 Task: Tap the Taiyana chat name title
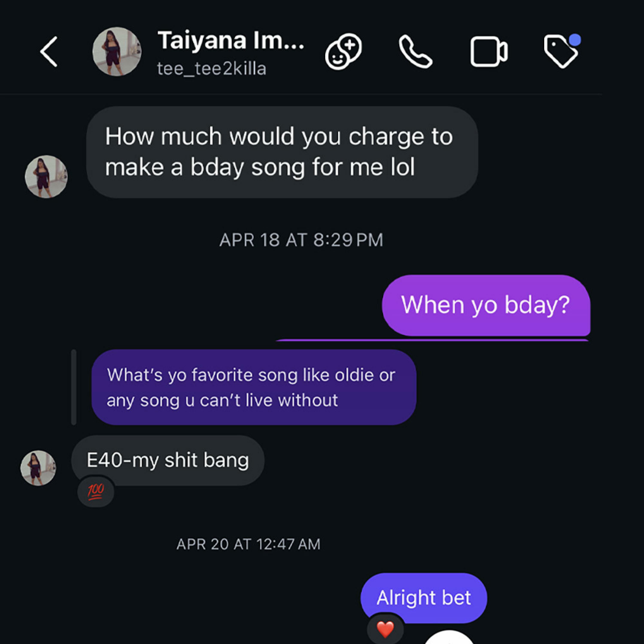[x=230, y=40]
